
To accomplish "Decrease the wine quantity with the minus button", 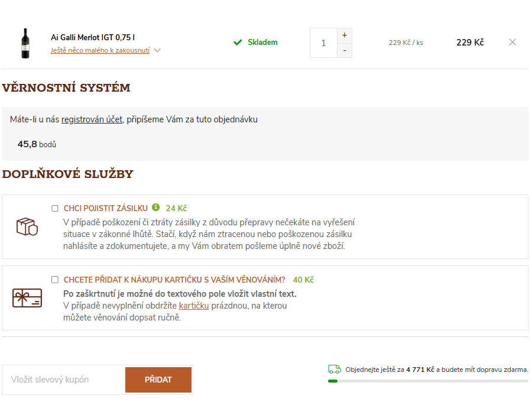I will 344,51.
